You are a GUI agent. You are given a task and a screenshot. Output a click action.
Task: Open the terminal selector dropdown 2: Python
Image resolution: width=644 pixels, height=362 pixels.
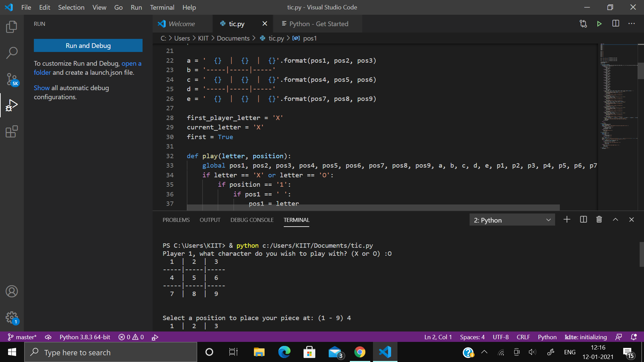pyautogui.click(x=512, y=220)
